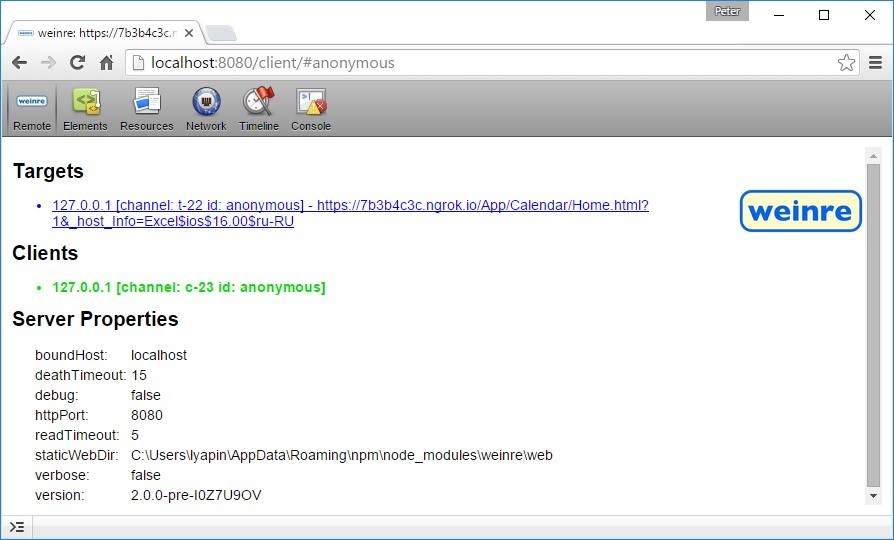This screenshot has height=540, width=894.
Task: Click the debug property label
Action: (x=56, y=395)
